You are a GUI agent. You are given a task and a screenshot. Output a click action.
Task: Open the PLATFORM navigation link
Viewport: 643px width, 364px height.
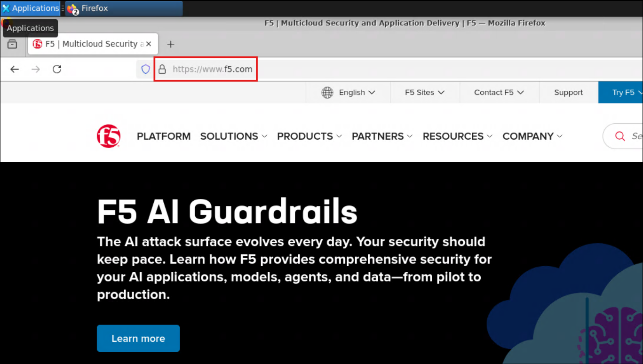pyautogui.click(x=164, y=136)
